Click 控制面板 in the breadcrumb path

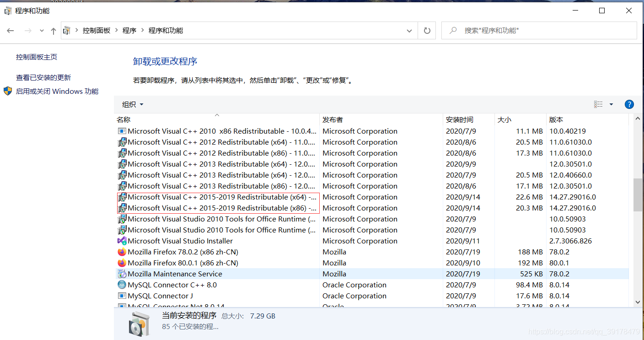click(x=97, y=30)
